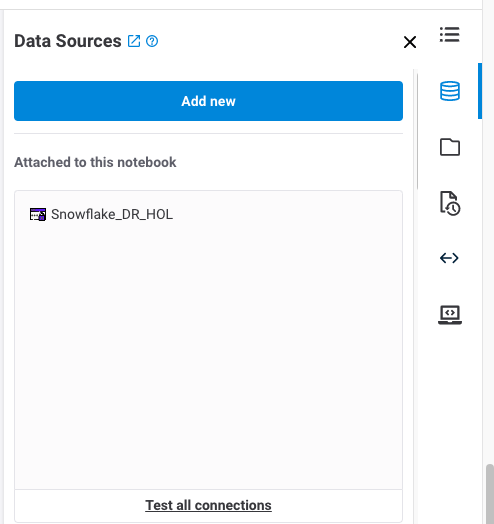This screenshot has height=524, width=494.
Task: Click the Data Sources help question mark
Action: [152, 41]
